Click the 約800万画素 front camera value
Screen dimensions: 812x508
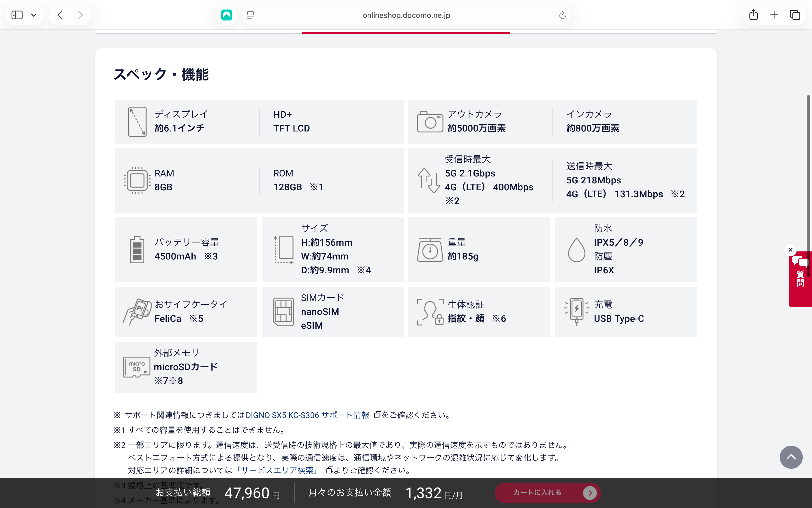(593, 128)
